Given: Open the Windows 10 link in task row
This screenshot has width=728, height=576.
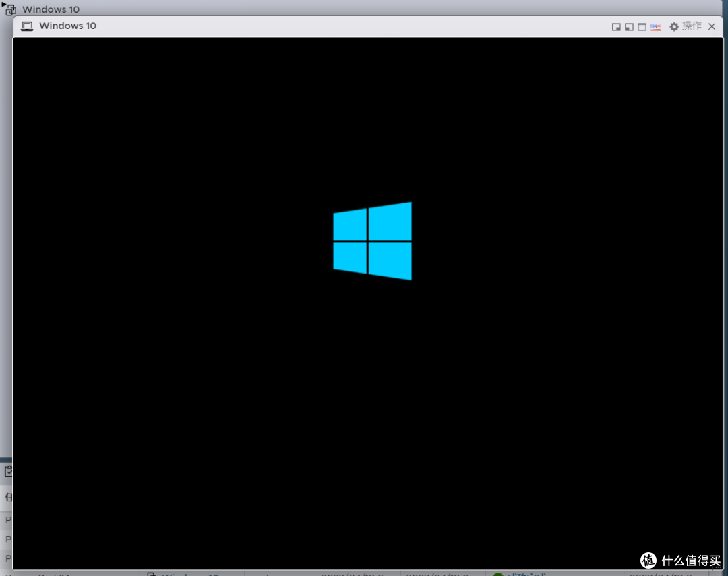Looking at the screenshot, I should pos(190,574).
